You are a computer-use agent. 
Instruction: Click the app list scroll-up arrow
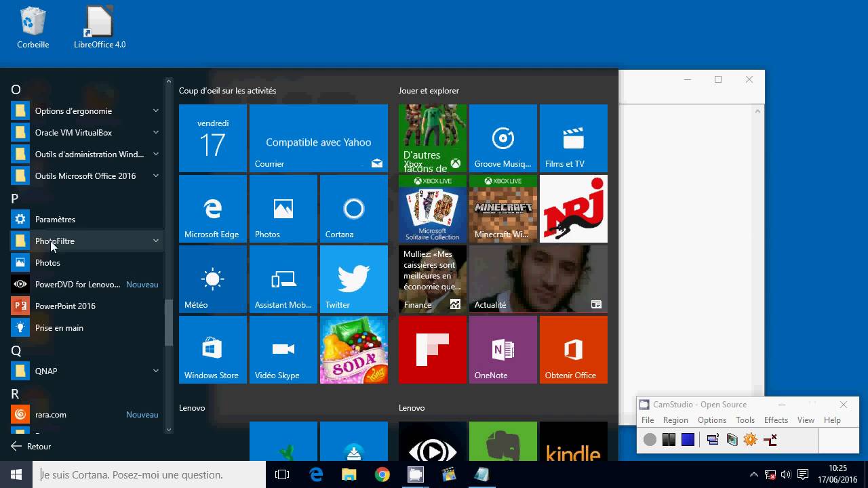coord(169,82)
